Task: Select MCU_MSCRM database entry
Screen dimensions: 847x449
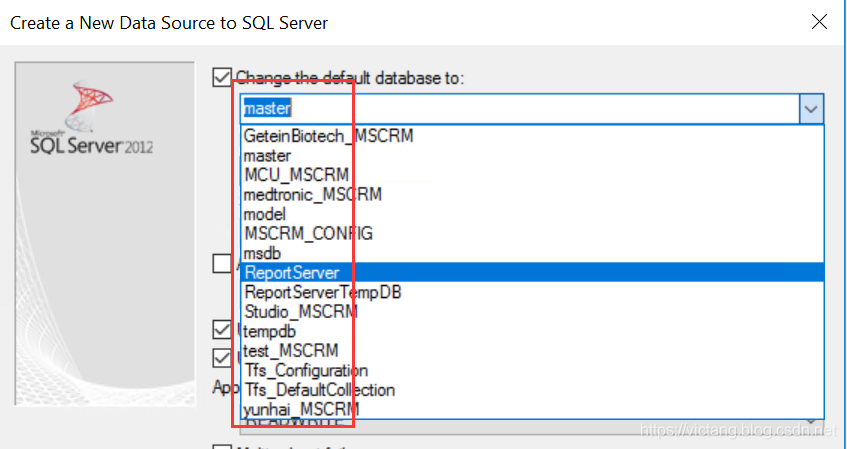Action: pos(532,175)
